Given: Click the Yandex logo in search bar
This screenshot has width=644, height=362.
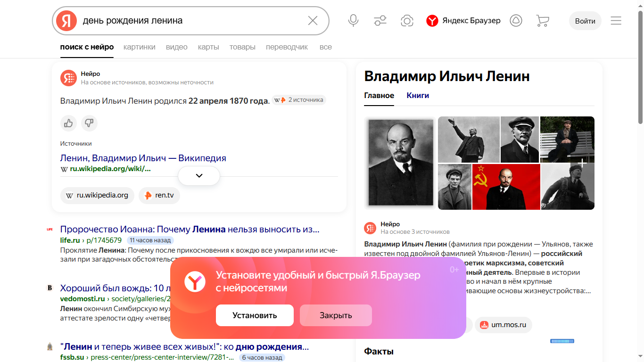Looking at the screenshot, I should tap(66, 20).
